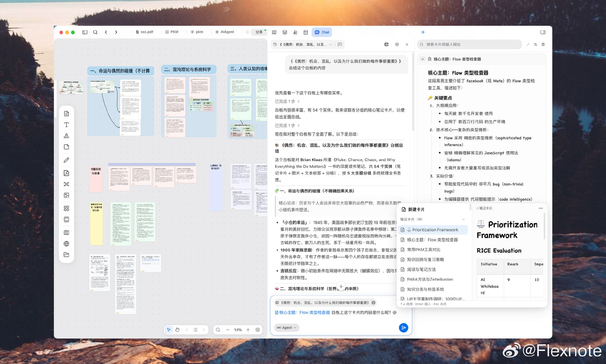Start a new chat with plus icon
Screen dimensions: 606x364
pyautogui.click(x=340, y=45)
